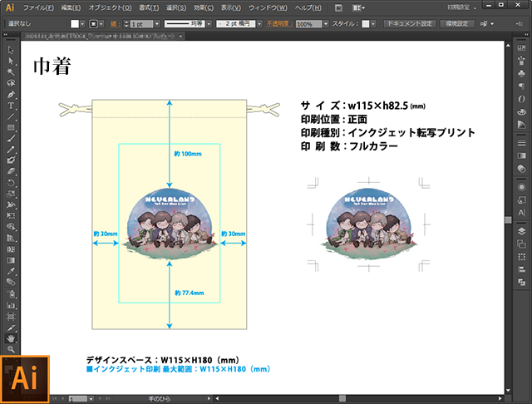Open the brush definition dropdown
This screenshot has width=532, height=404.
click(259, 24)
